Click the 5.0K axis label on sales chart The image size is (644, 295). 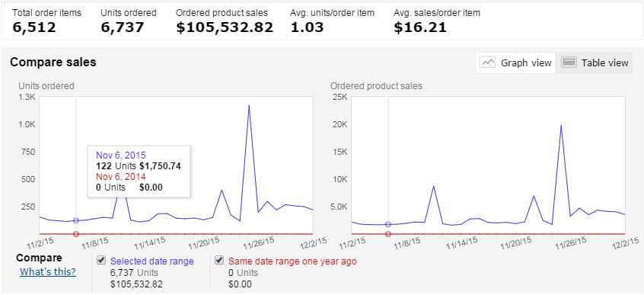pyautogui.click(x=339, y=207)
